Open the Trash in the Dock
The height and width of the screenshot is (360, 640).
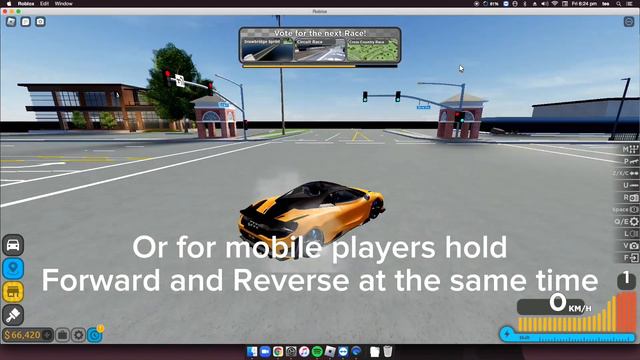coord(388,351)
